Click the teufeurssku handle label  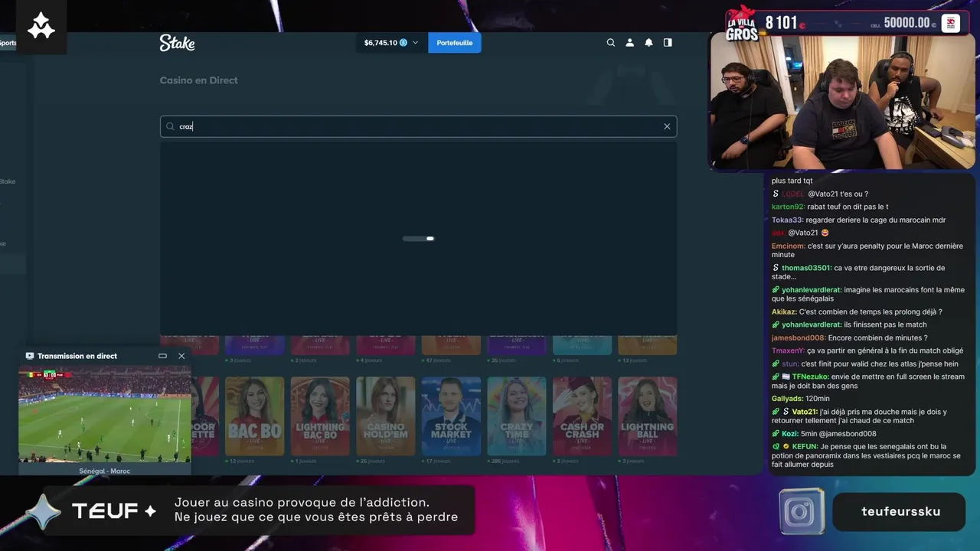900,511
